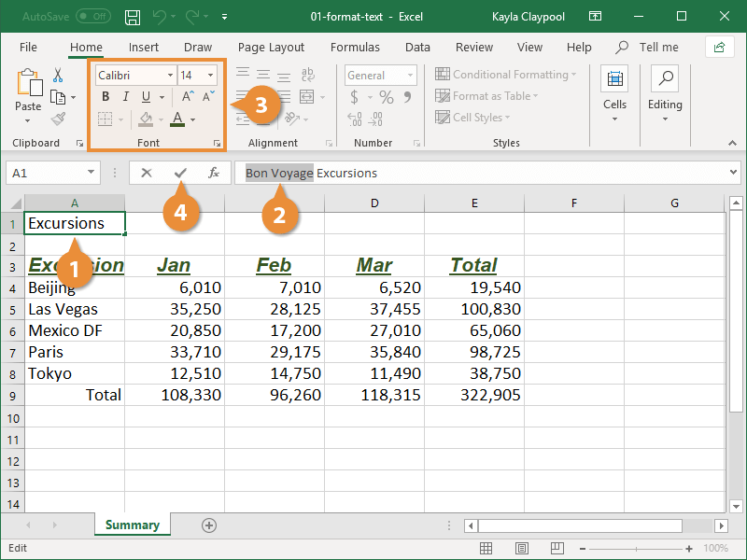Click the Cut scissors icon

pyautogui.click(x=58, y=76)
